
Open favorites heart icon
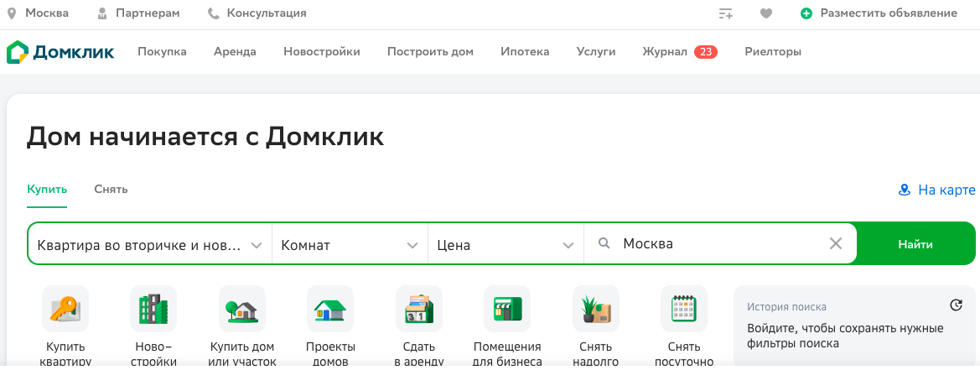pyautogui.click(x=766, y=13)
